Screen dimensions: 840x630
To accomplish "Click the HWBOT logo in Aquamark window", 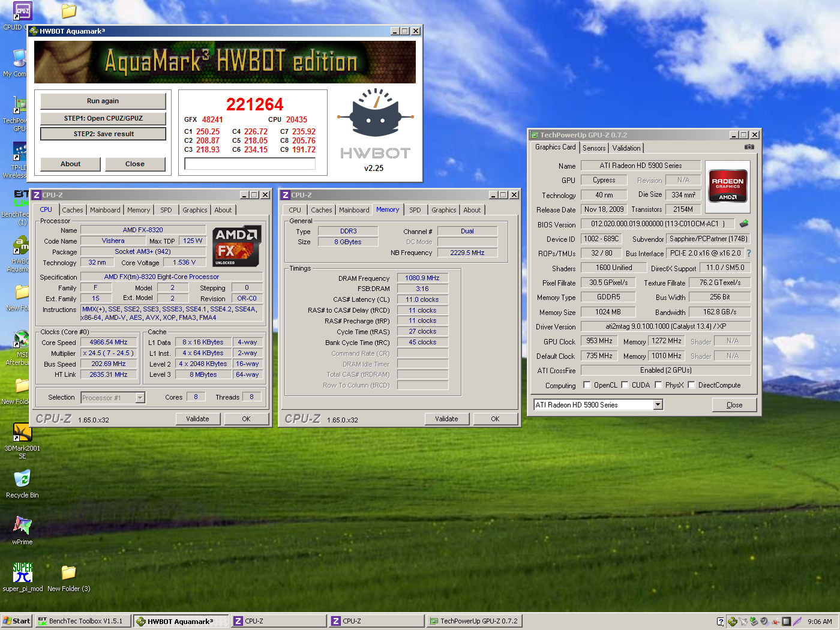I will tap(374, 125).
